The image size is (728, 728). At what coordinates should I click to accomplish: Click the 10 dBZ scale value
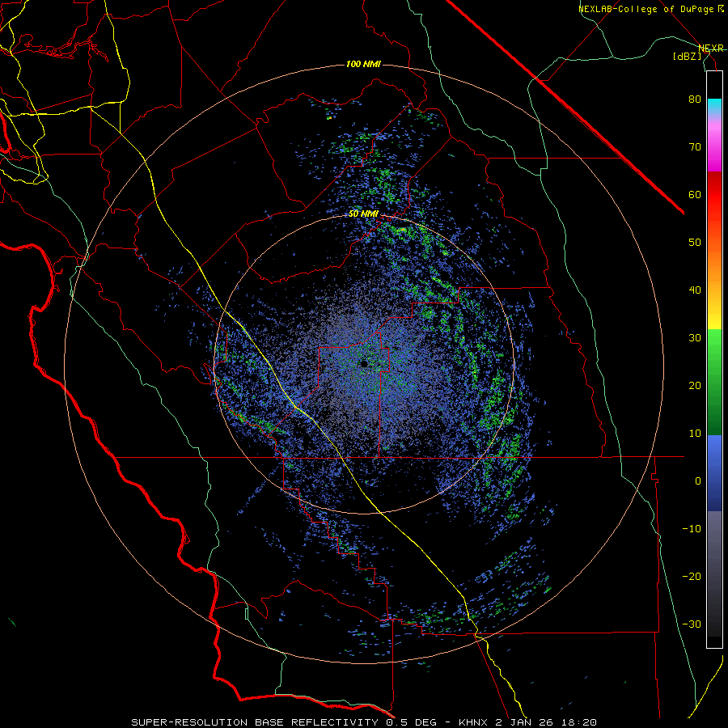coord(695,434)
